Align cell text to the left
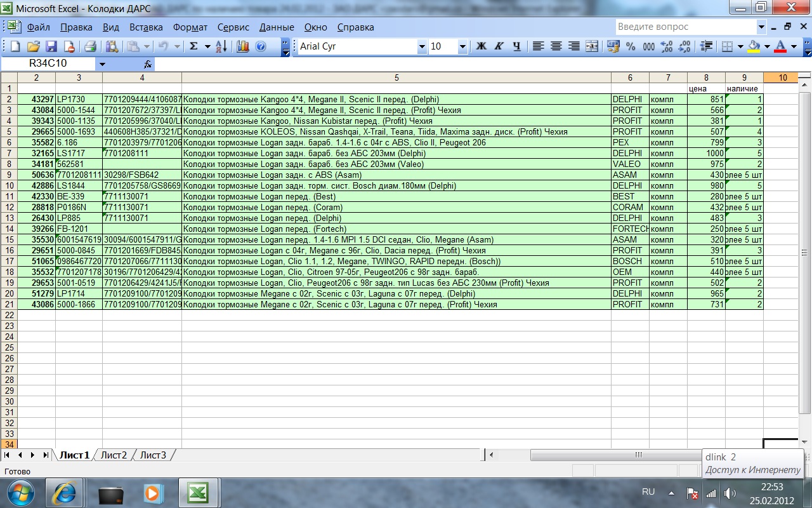This screenshot has width=812, height=508. [x=538, y=46]
